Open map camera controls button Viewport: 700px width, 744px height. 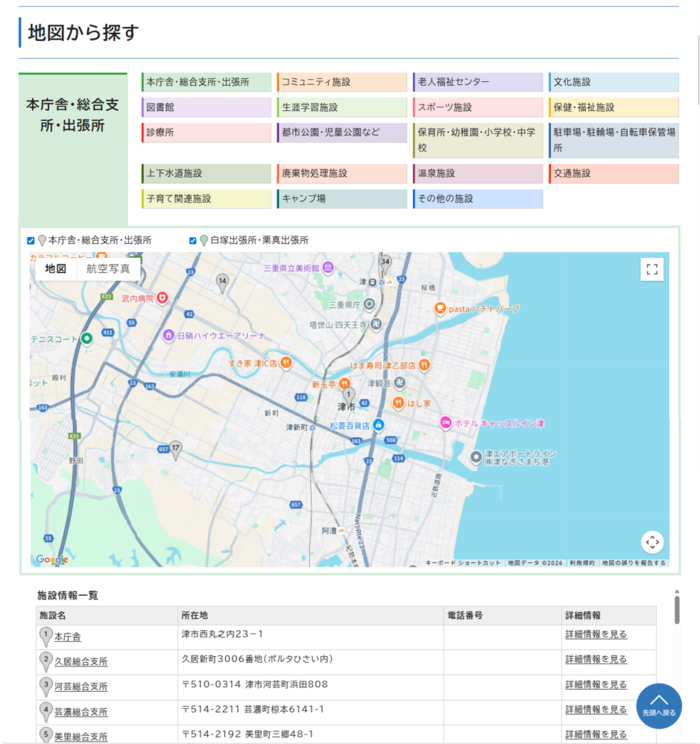(652, 542)
